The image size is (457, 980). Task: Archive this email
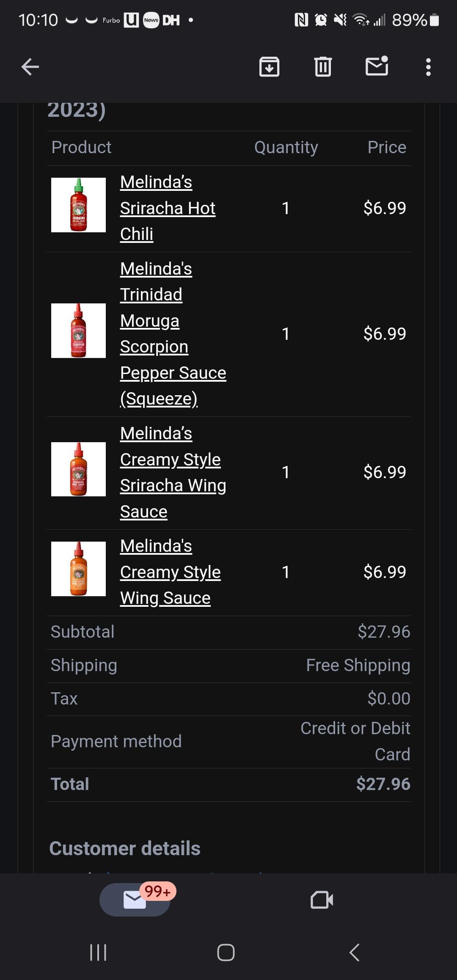[269, 67]
